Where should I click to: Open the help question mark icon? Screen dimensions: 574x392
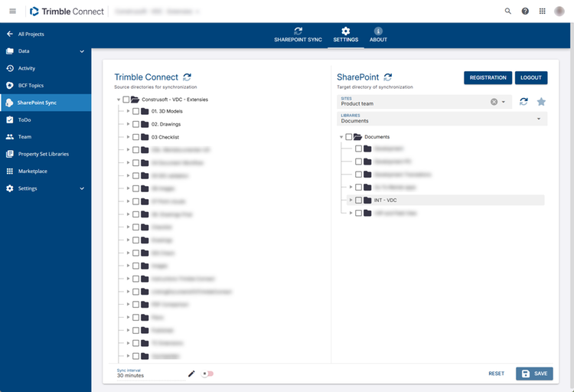[525, 11]
